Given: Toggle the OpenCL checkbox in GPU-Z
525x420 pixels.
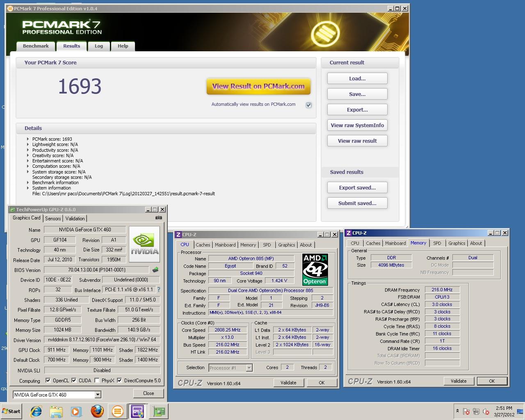Looking at the screenshot, I should click(x=48, y=380).
